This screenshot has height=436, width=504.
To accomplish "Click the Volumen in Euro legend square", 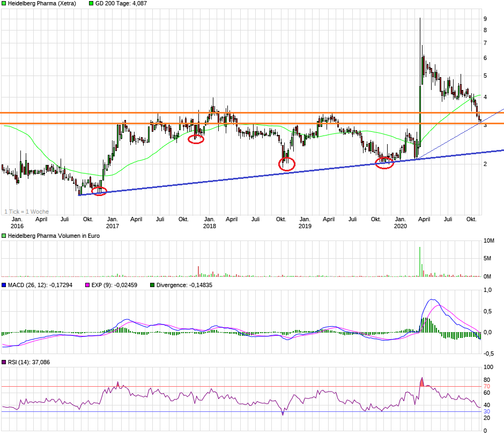I will point(4,236).
